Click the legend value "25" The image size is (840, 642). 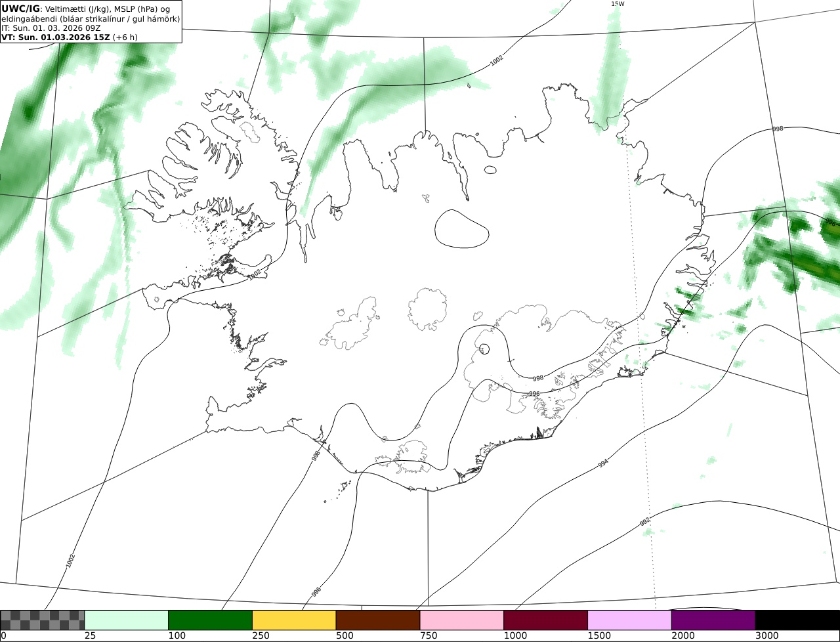click(90, 636)
